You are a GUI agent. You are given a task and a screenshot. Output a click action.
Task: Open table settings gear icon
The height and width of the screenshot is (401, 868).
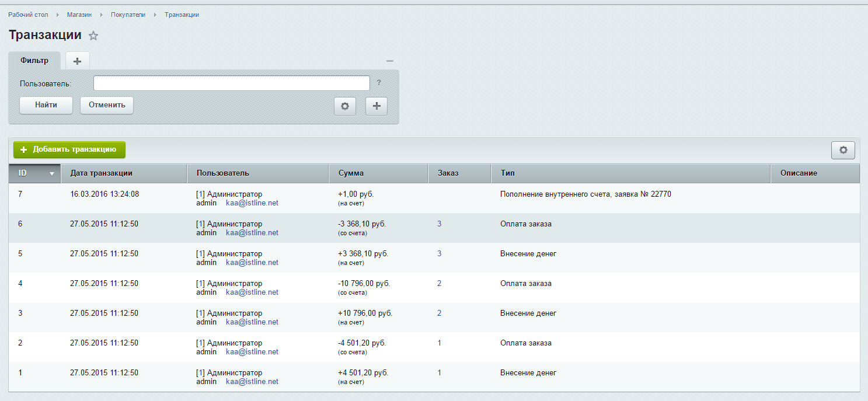click(843, 150)
